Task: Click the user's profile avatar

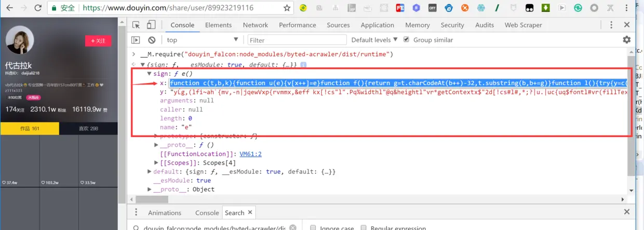Action: coord(20,40)
